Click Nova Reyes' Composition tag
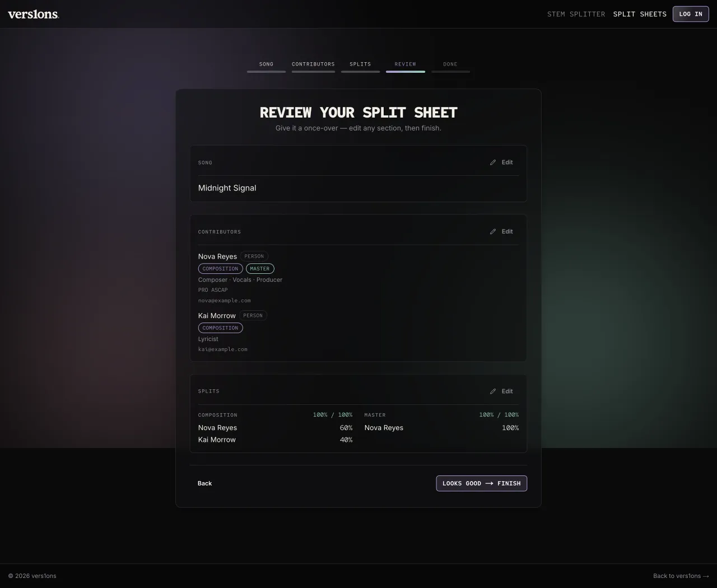 click(220, 269)
